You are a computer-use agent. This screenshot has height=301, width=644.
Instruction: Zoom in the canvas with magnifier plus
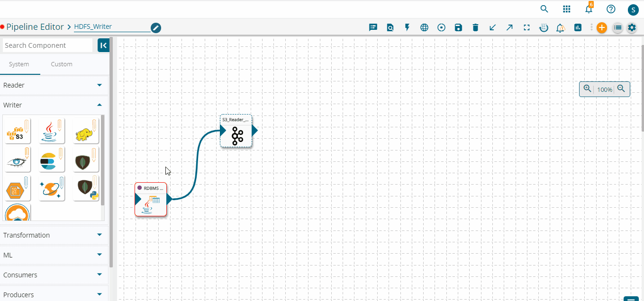588,89
